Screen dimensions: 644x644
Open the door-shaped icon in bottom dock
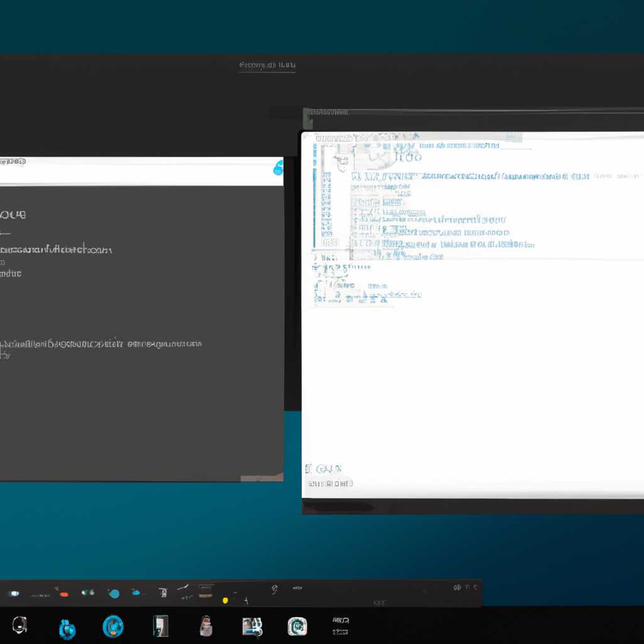[160, 626]
